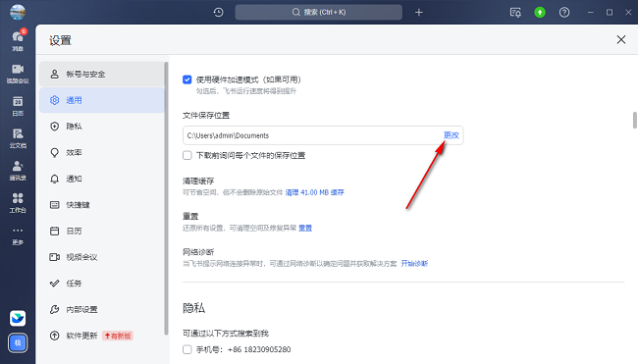Close the Settings panel with X
The width and height of the screenshot is (638, 364).
(x=621, y=39)
